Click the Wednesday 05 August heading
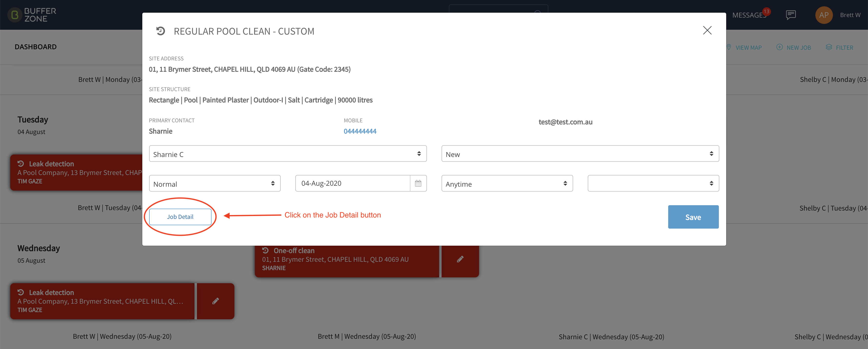This screenshot has width=868, height=349. pos(39,254)
